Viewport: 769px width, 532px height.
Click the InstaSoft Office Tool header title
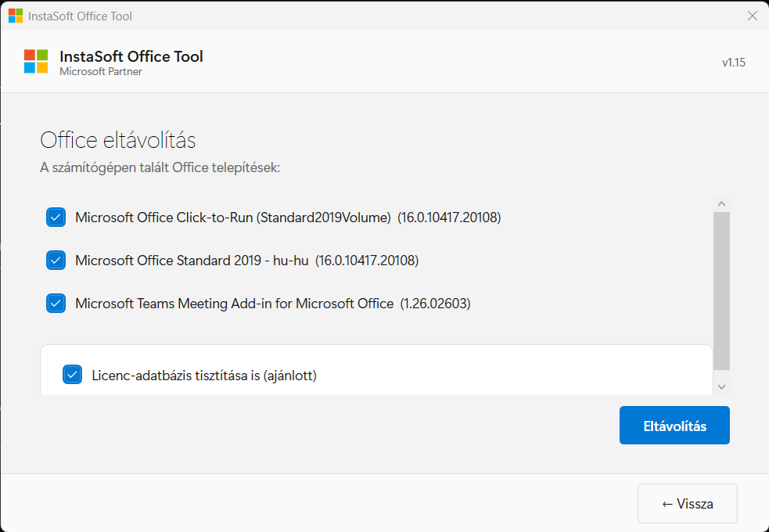point(131,56)
